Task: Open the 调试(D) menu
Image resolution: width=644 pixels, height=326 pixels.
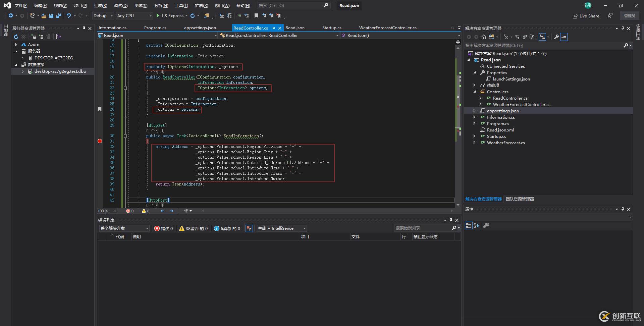Action: [x=121, y=5]
